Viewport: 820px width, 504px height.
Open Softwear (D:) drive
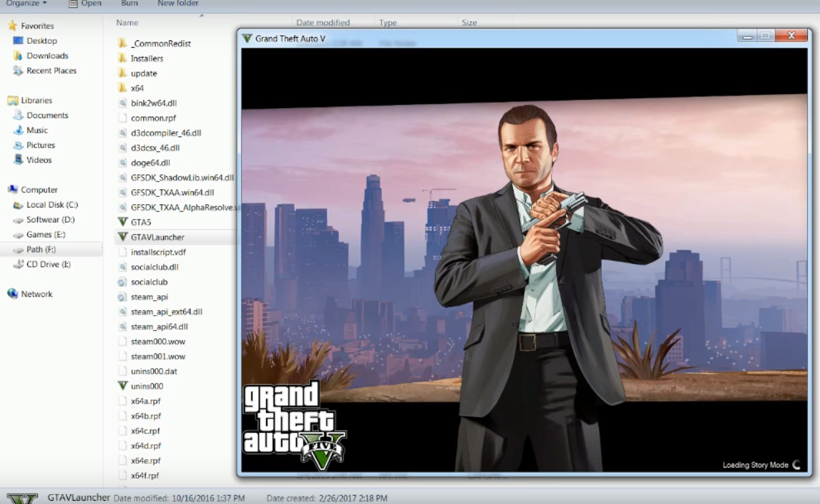click(50, 220)
